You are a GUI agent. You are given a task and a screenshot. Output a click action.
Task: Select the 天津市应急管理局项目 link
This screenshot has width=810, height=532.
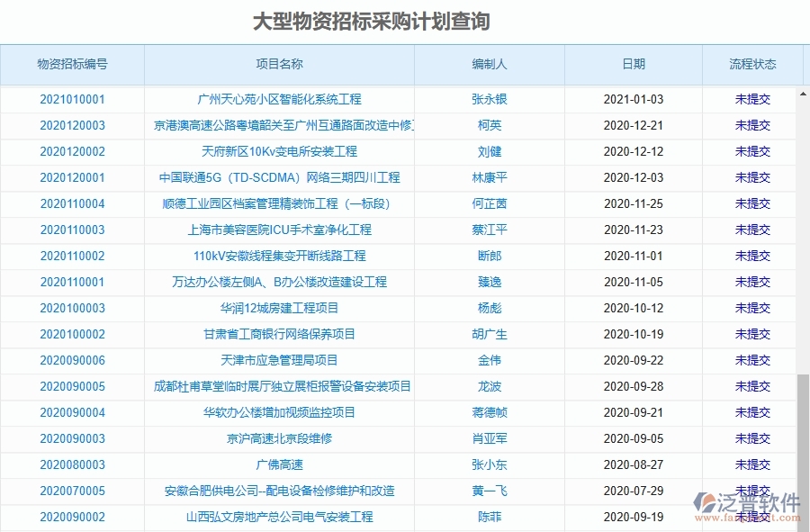[x=281, y=360]
